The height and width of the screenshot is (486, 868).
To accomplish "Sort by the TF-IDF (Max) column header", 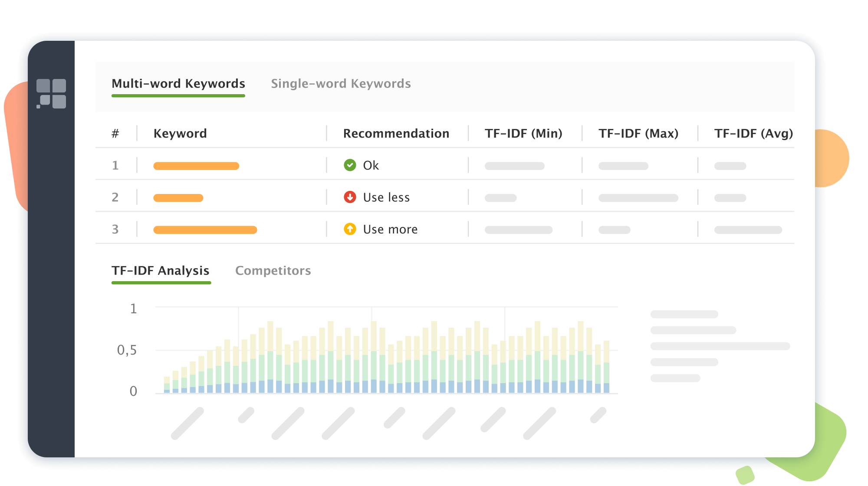I will pos(638,133).
